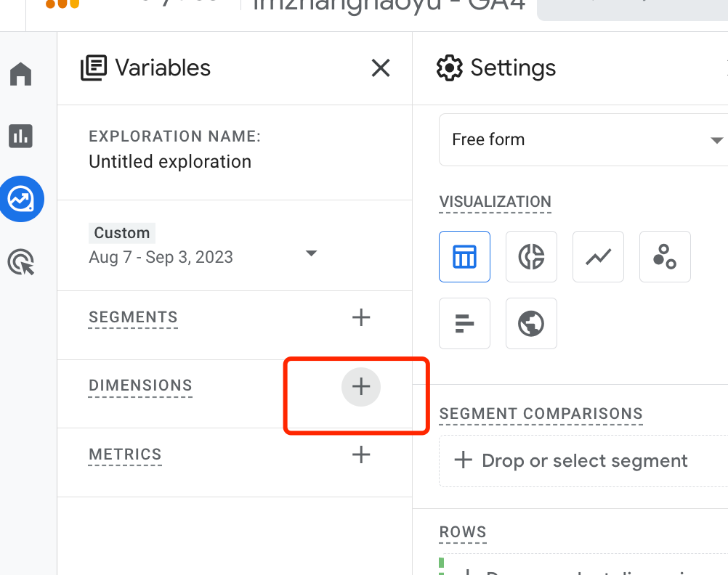728x575 pixels.
Task: Select the Explore icon in sidebar
Action: (x=21, y=199)
